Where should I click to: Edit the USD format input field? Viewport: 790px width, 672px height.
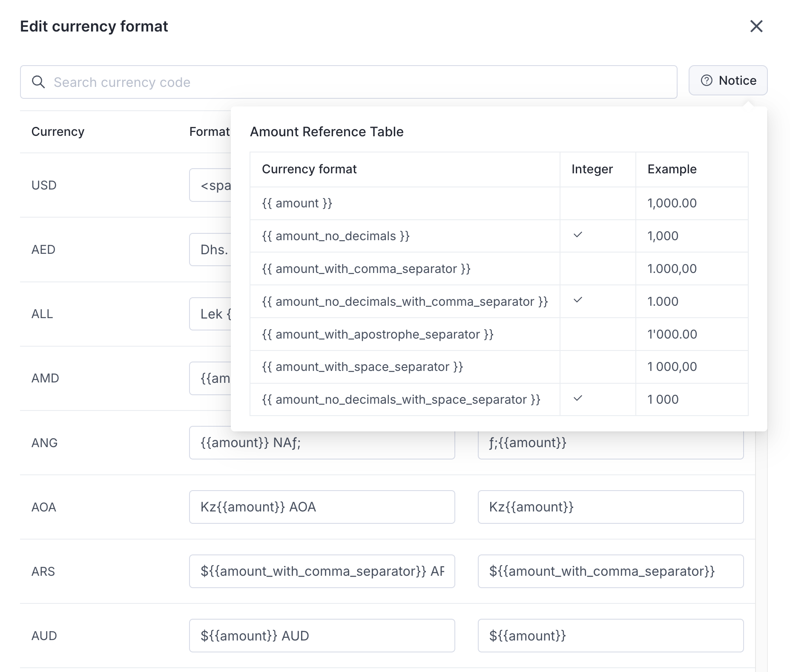click(210, 185)
